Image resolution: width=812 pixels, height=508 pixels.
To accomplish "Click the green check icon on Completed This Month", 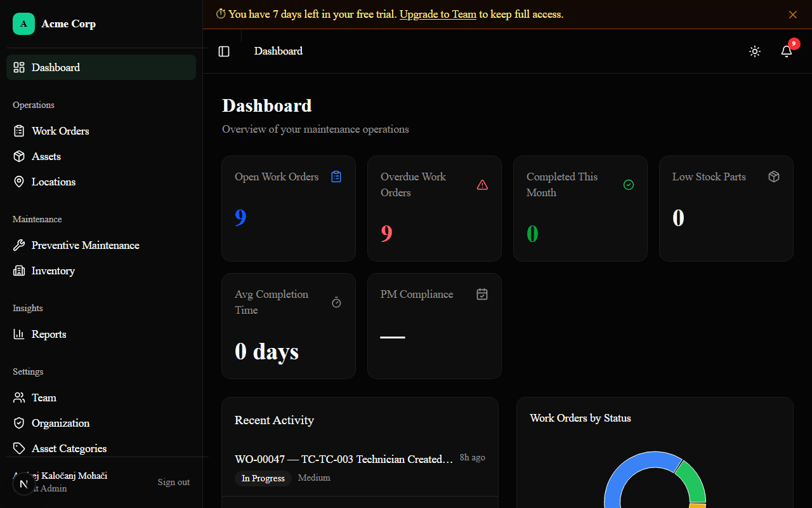I will click(629, 185).
